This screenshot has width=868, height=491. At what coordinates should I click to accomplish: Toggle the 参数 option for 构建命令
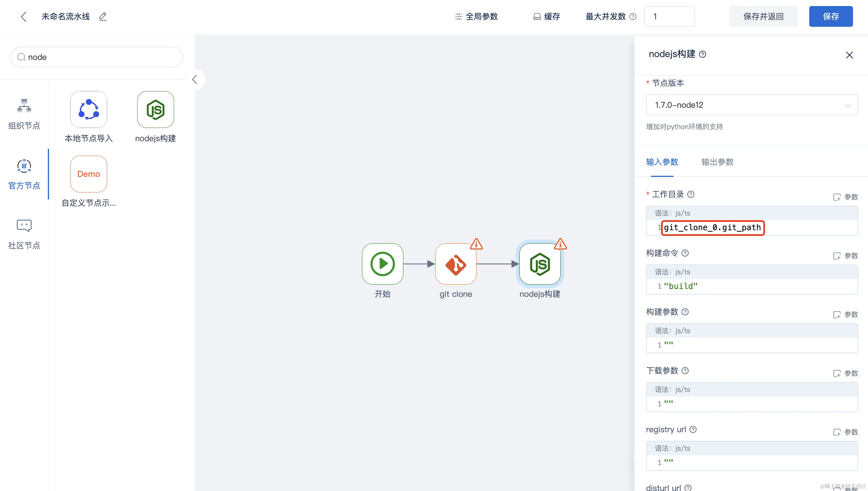point(845,256)
